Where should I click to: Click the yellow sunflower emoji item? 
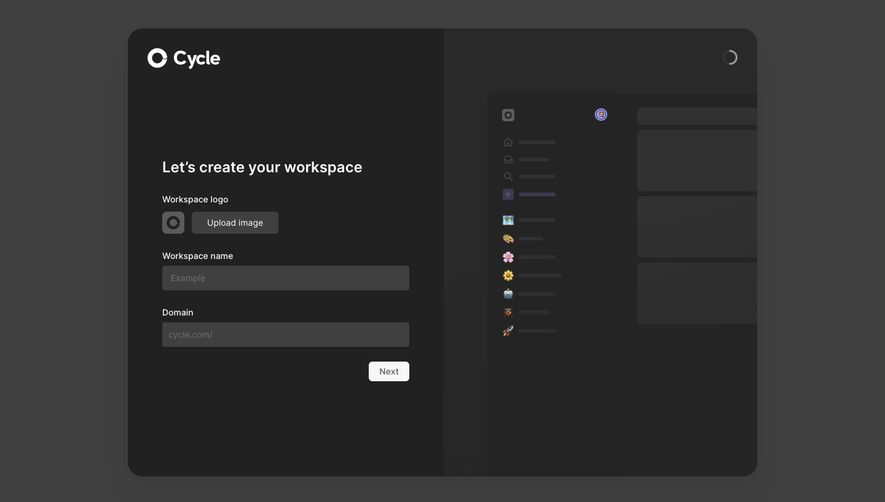click(508, 276)
